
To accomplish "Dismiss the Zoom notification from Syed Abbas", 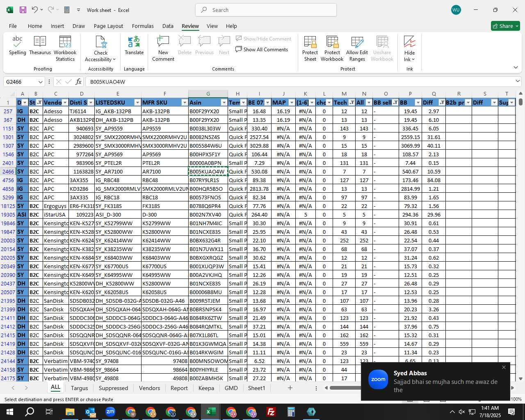I will click(x=504, y=367).
